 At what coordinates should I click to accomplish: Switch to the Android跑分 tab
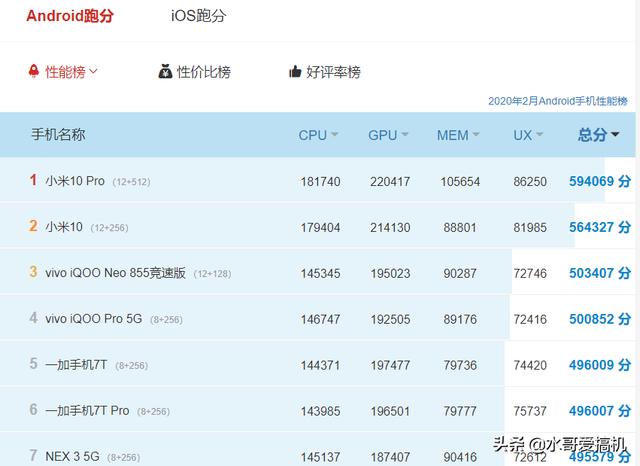(70, 16)
